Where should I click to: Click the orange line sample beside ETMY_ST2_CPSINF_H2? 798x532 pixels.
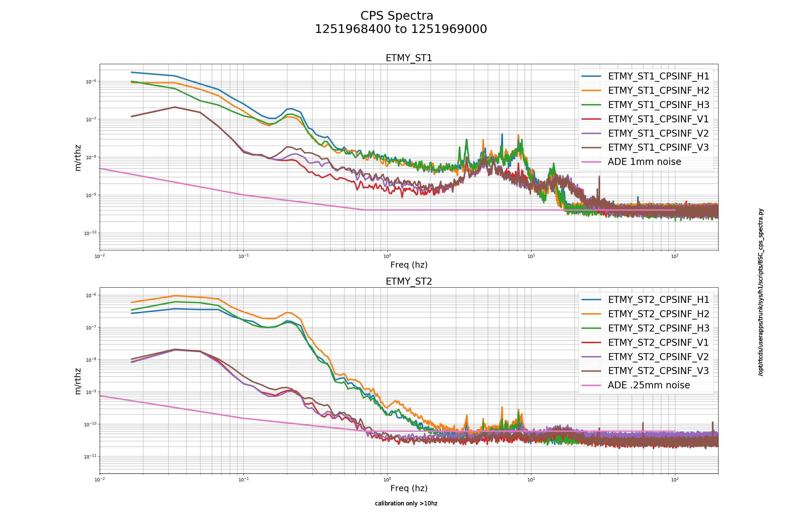592,314
